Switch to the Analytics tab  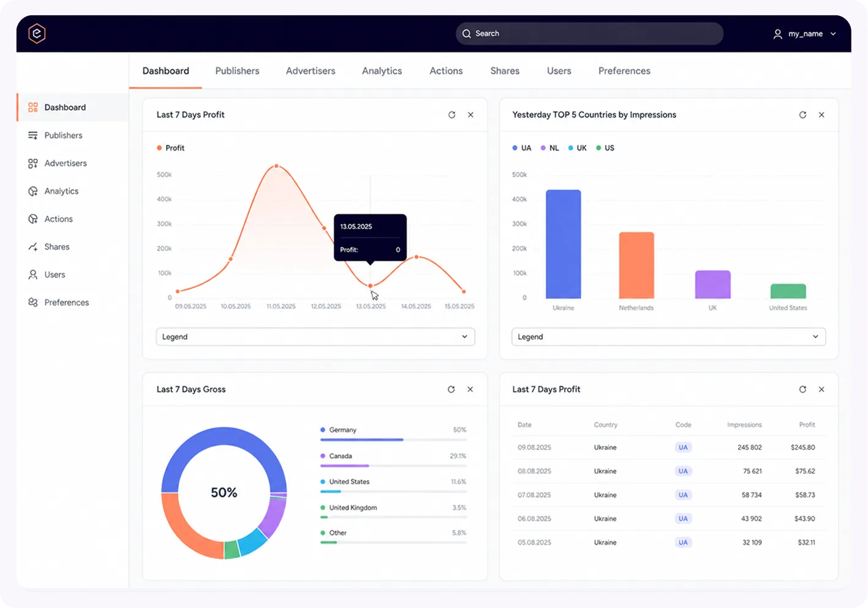tap(382, 71)
